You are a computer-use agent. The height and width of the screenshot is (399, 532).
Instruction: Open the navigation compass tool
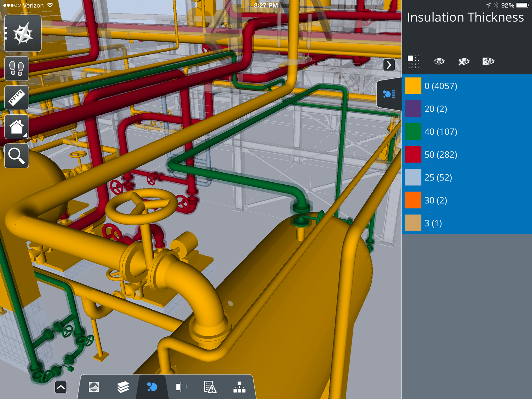point(22,33)
